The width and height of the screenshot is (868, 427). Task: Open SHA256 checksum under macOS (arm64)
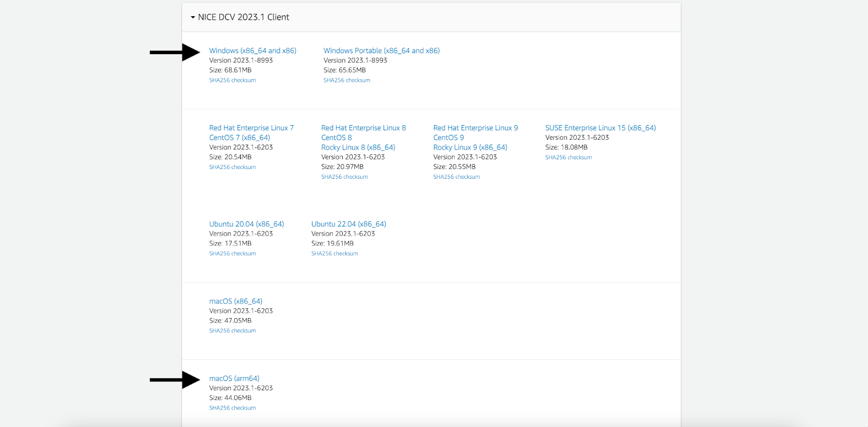coord(232,408)
